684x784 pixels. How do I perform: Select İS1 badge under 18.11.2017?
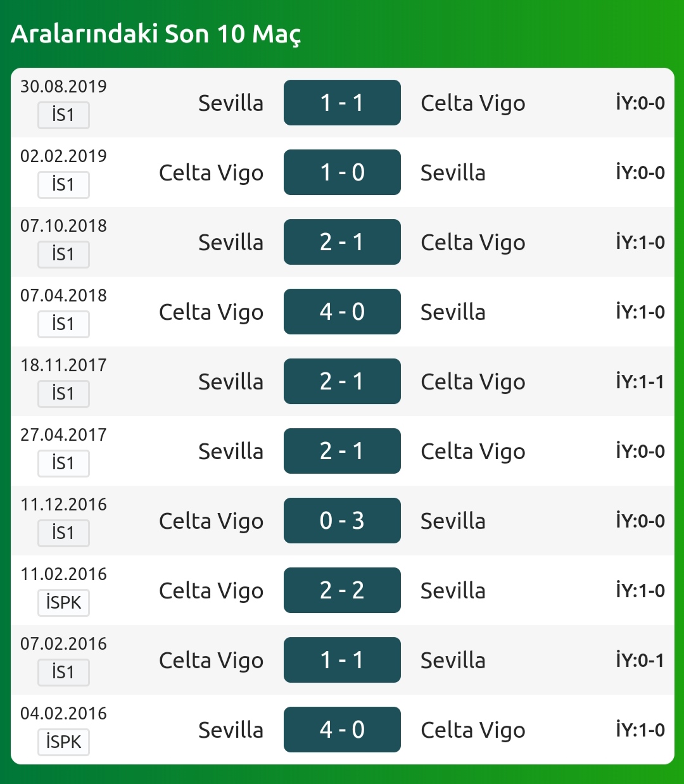(x=63, y=394)
